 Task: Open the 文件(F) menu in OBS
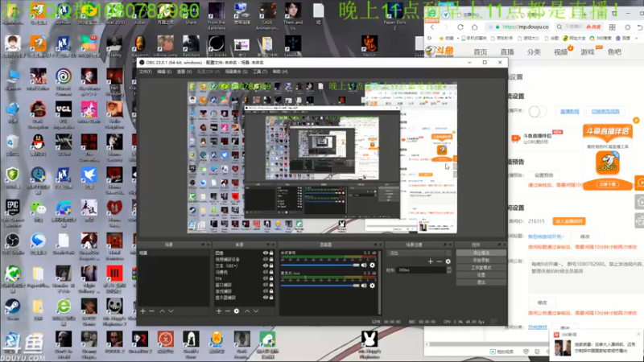pos(146,72)
